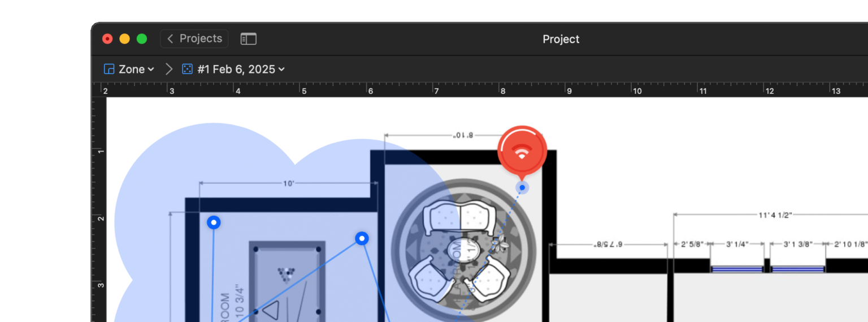Go back to Projects
The width and height of the screenshot is (868, 322).
pos(194,38)
